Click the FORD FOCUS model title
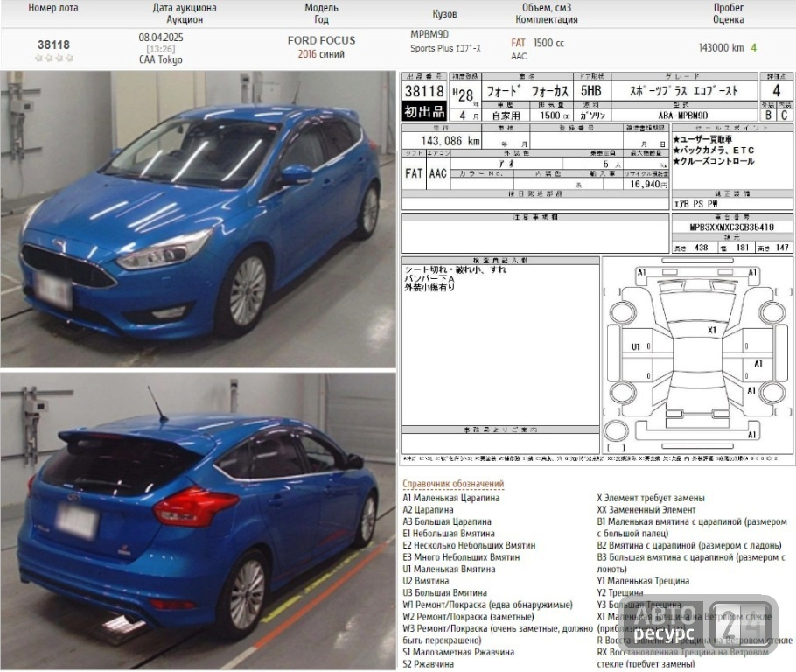The width and height of the screenshot is (796, 672). click(x=321, y=40)
